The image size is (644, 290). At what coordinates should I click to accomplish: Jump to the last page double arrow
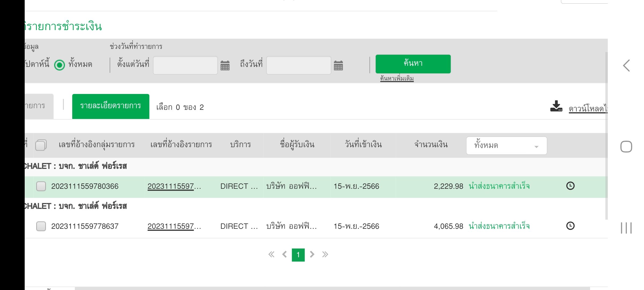click(x=325, y=254)
